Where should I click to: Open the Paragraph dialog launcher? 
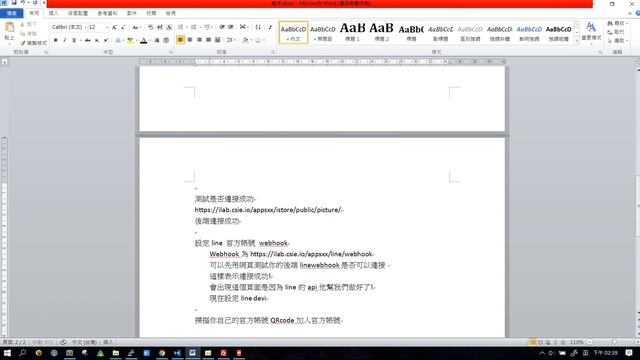[273, 52]
